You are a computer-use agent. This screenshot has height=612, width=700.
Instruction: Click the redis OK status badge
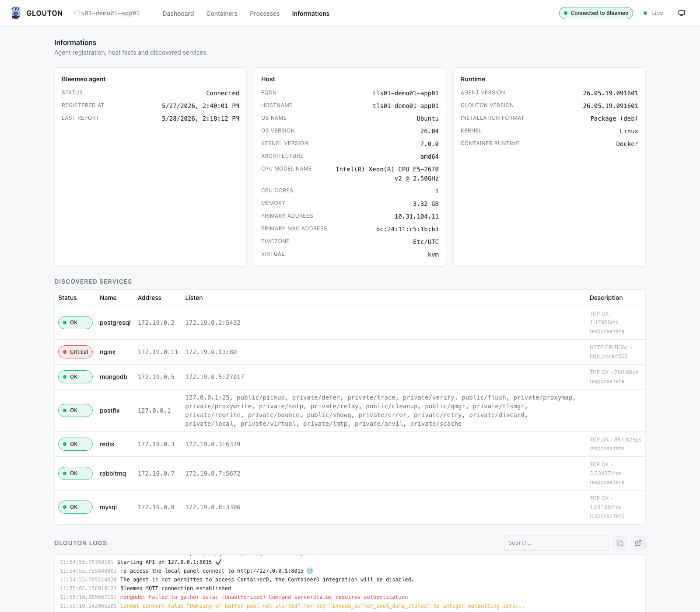click(x=75, y=444)
